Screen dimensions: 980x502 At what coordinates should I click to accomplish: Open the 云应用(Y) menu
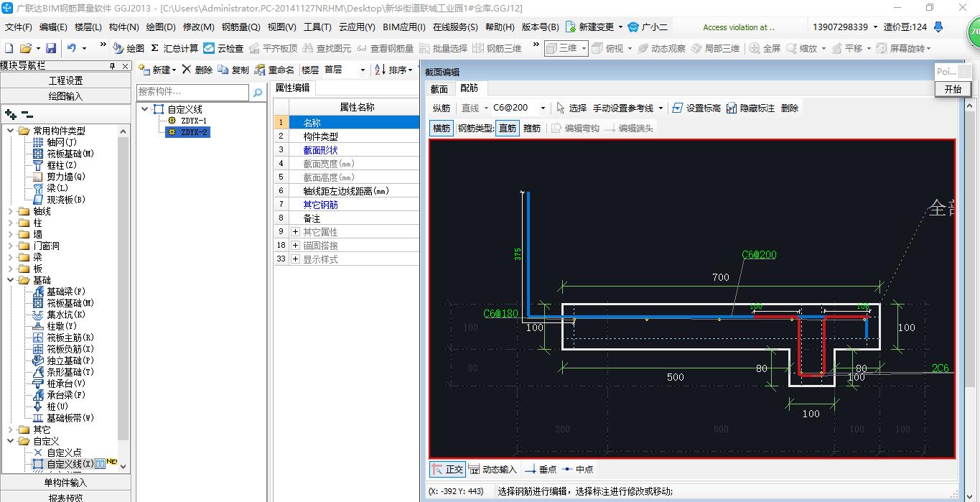coord(357,27)
